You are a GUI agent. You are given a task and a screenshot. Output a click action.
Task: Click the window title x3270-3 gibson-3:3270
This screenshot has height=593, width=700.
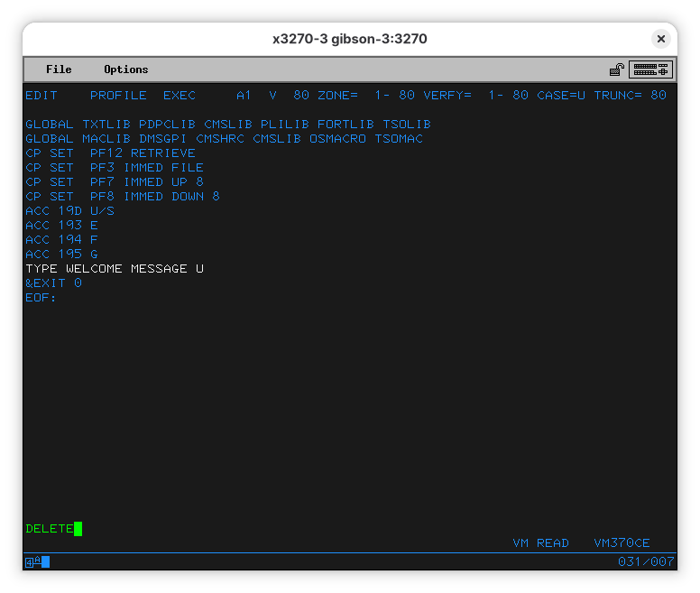coord(349,39)
